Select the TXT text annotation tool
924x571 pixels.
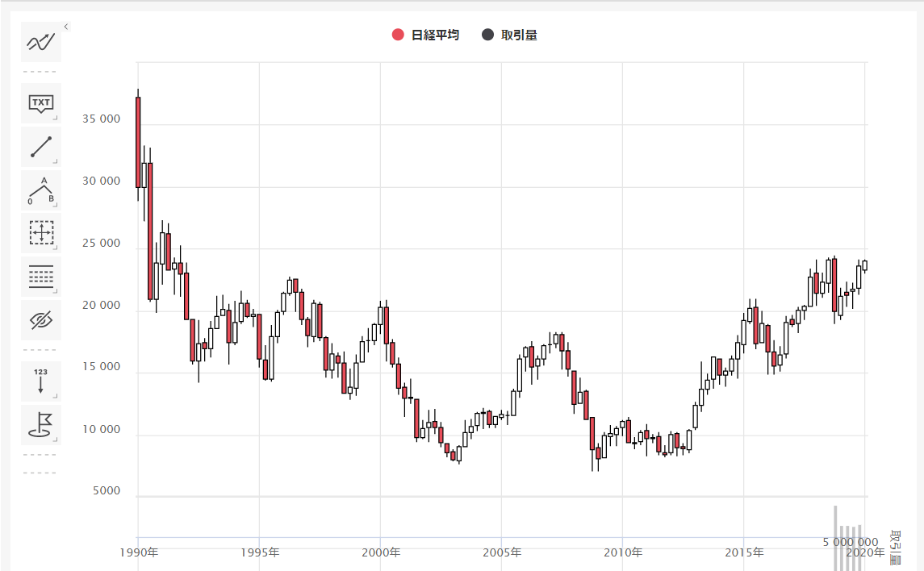(41, 103)
